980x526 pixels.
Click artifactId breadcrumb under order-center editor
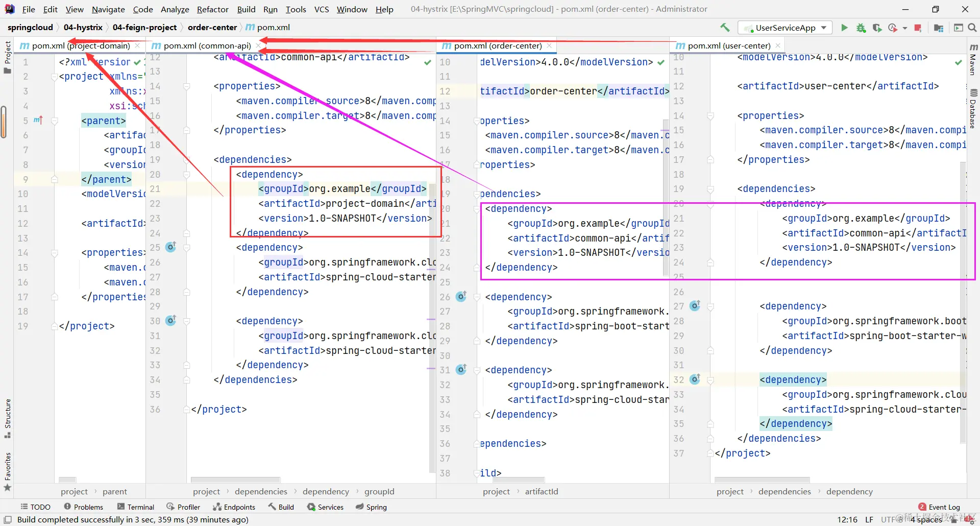tap(542, 491)
